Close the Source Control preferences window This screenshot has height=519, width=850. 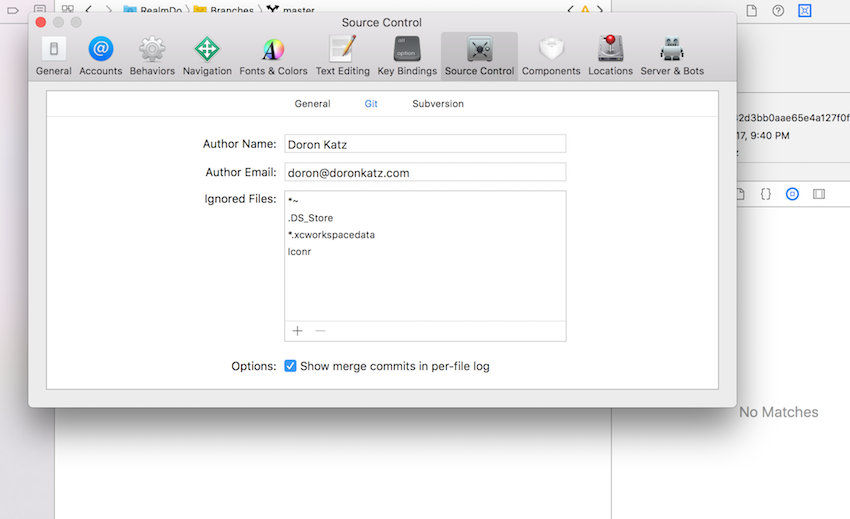point(41,22)
